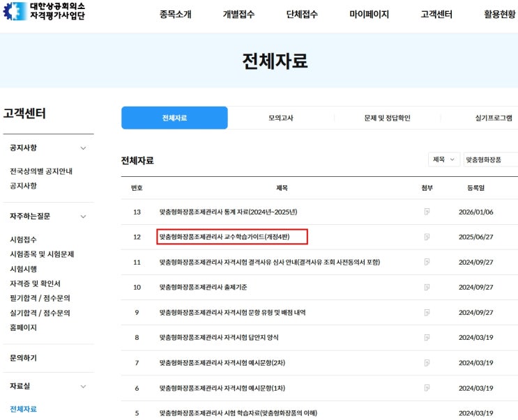Image resolution: width=518 pixels, height=420 pixels.
Task: Open post 자격시험 예시문항(2차)
Action: point(222,363)
